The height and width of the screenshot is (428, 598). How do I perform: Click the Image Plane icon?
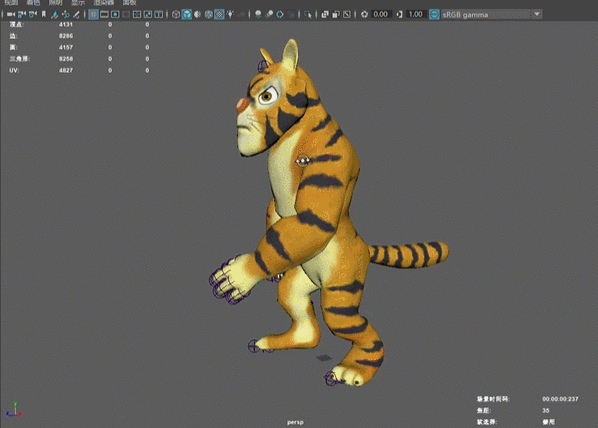coord(55,14)
